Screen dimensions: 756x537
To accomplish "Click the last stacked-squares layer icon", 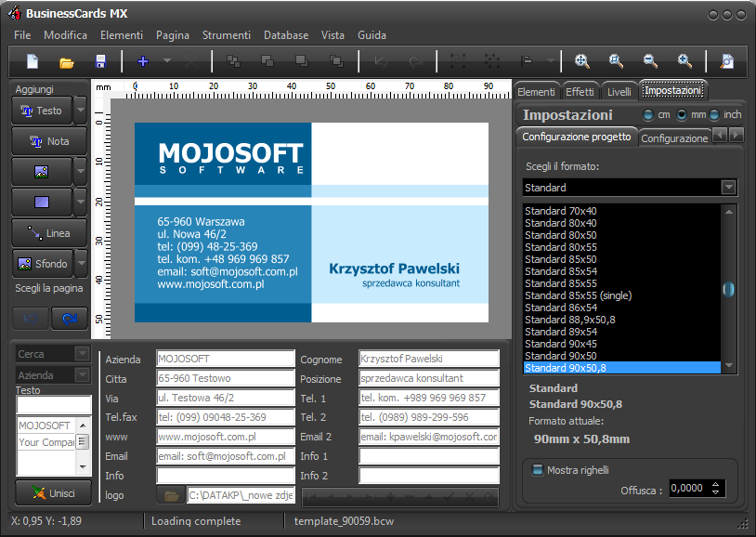I will coord(336,61).
